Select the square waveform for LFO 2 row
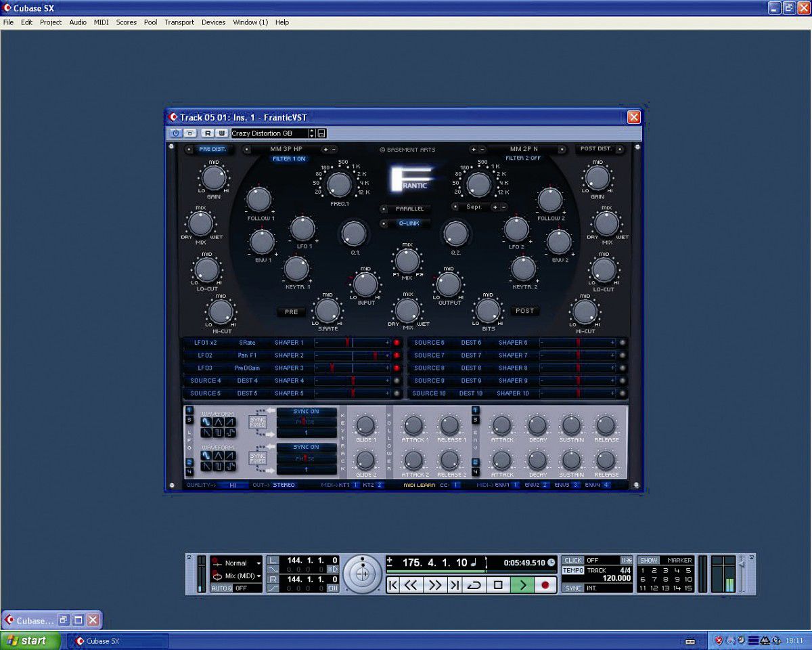The width and height of the screenshot is (812, 650). point(218,467)
